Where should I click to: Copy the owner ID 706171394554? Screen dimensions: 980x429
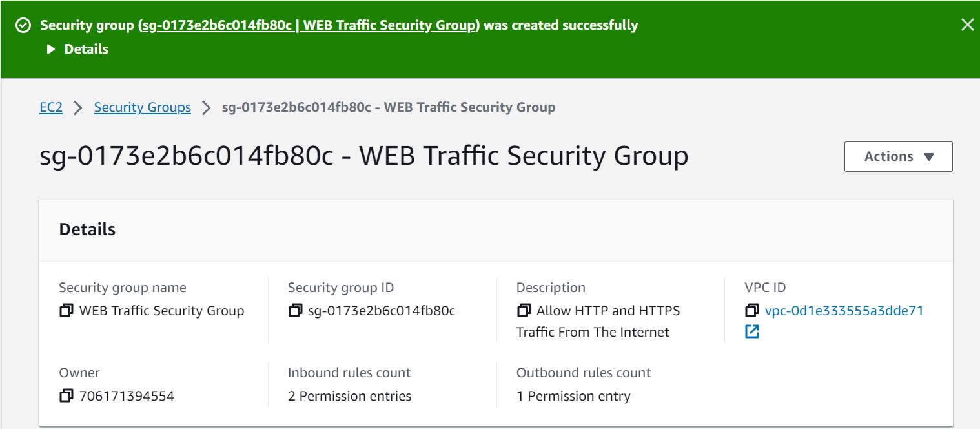coord(65,396)
